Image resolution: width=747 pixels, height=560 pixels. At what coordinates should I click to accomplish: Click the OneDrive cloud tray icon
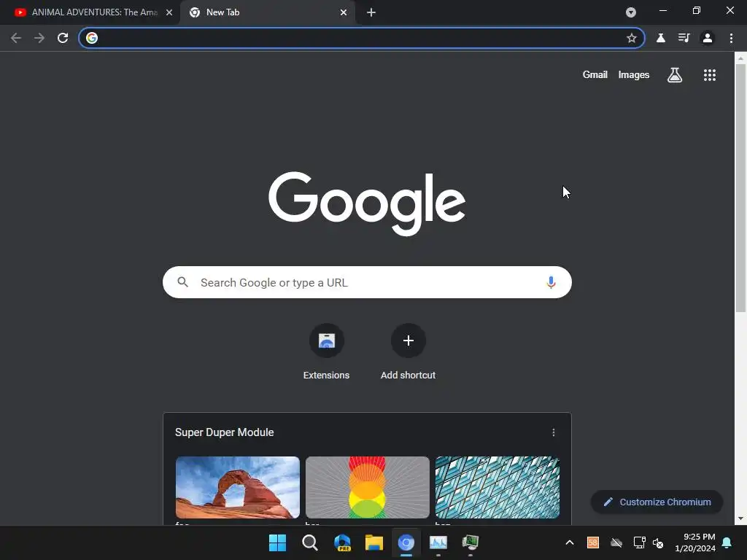coord(616,542)
